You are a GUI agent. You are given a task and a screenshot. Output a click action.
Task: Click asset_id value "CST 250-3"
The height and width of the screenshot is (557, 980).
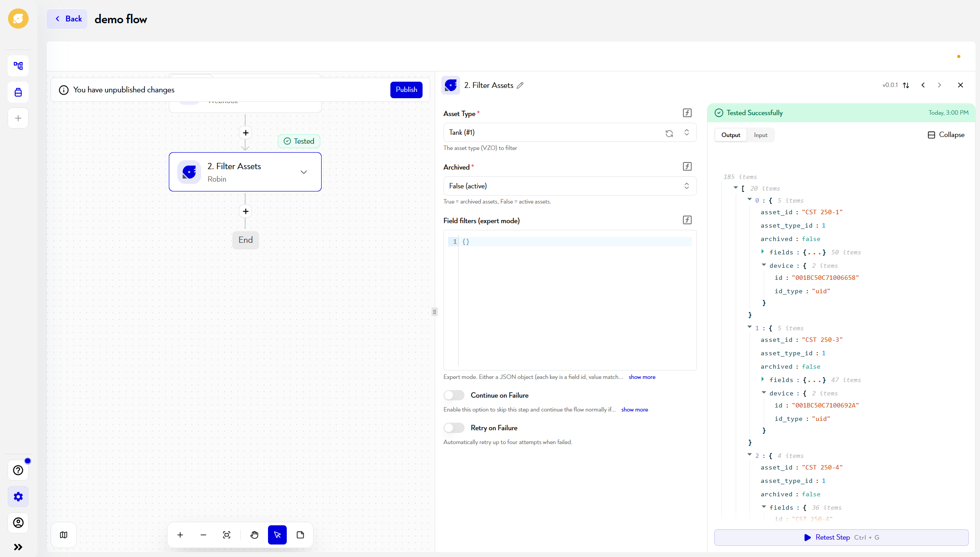(x=822, y=340)
